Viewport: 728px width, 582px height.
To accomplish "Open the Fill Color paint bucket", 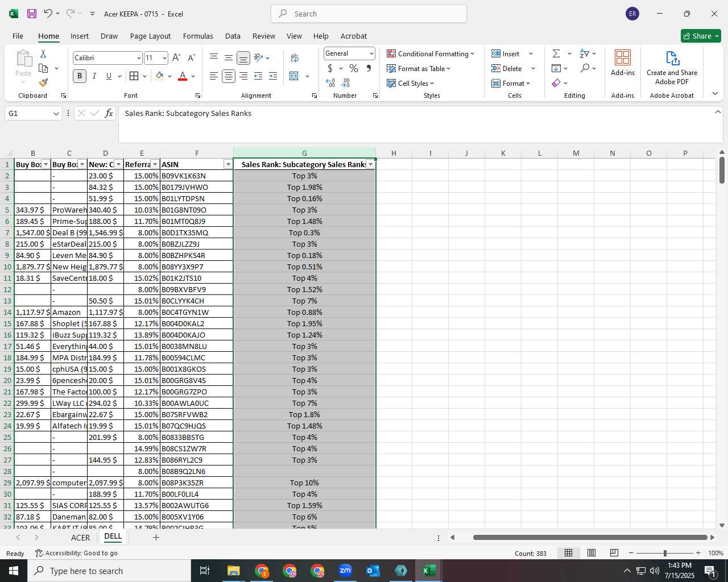I will (x=160, y=76).
